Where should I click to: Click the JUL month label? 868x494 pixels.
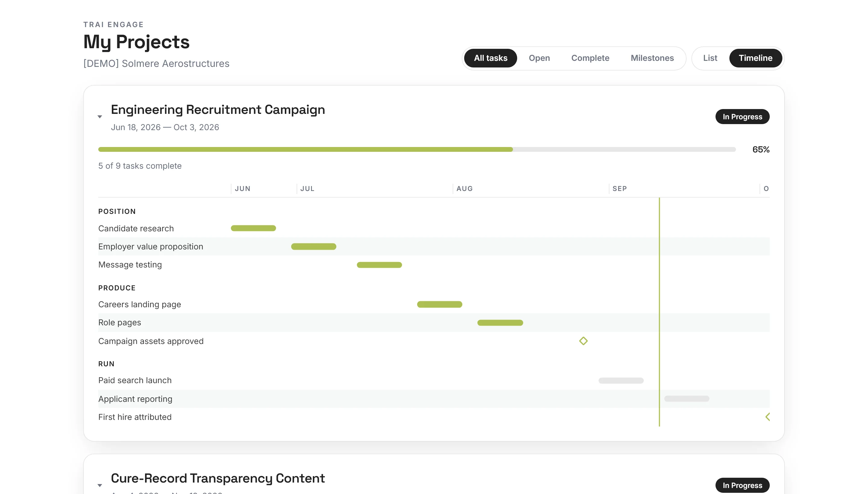[x=307, y=189]
